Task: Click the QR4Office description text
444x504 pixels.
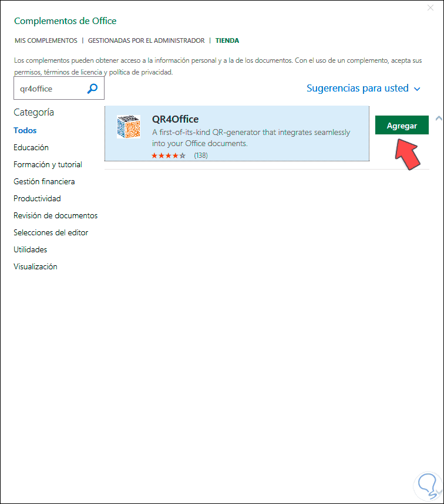Action: pos(251,138)
